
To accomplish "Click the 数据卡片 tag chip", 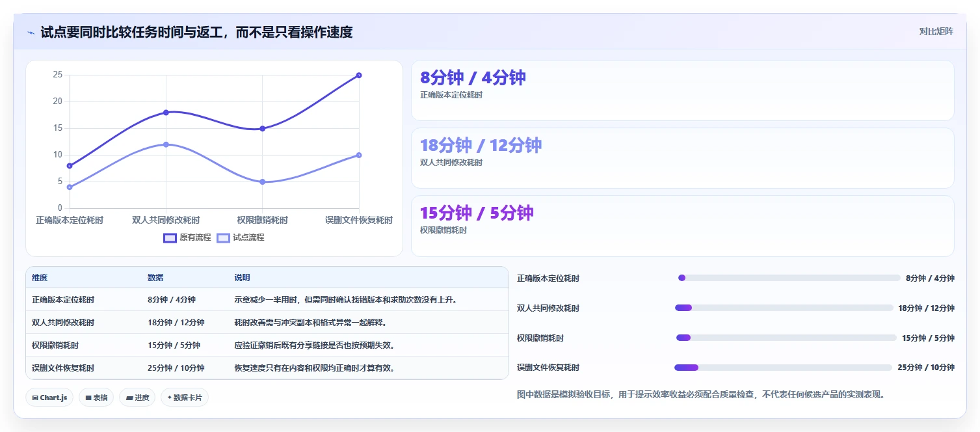I will tap(185, 398).
